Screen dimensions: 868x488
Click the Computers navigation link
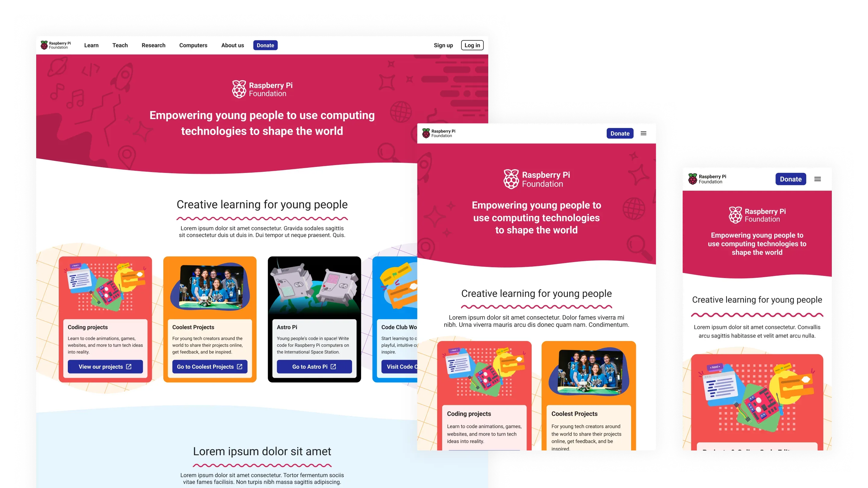pyautogui.click(x=193, y=45)
